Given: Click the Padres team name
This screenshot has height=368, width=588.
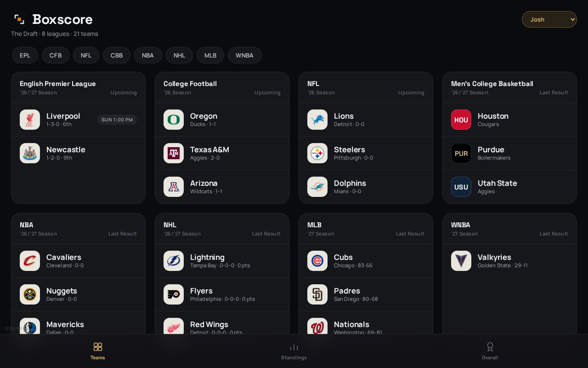Looking at the screenshot, I should coord(347,291).
